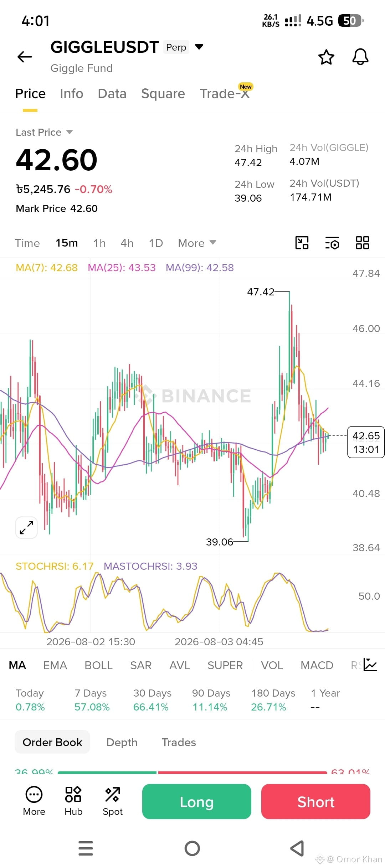Open price alert bell icon
Screen dimensions: 385x868
click(360, 57)
